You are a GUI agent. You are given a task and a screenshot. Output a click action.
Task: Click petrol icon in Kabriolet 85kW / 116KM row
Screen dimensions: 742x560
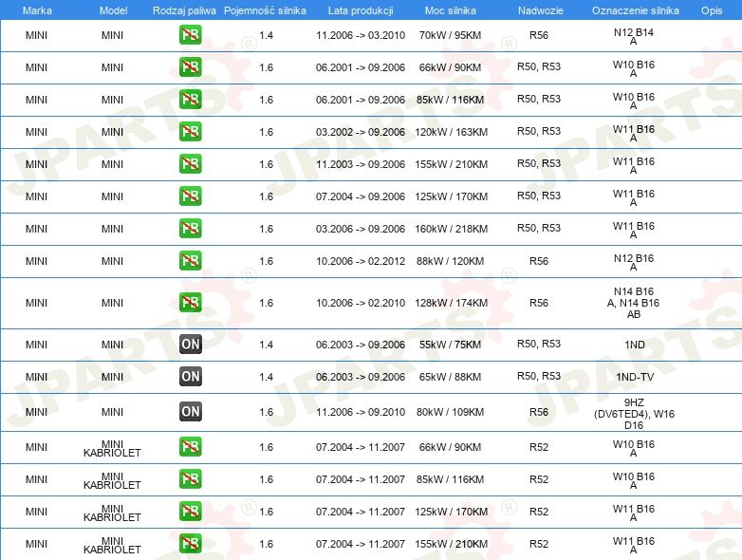[x=190, y=479]
